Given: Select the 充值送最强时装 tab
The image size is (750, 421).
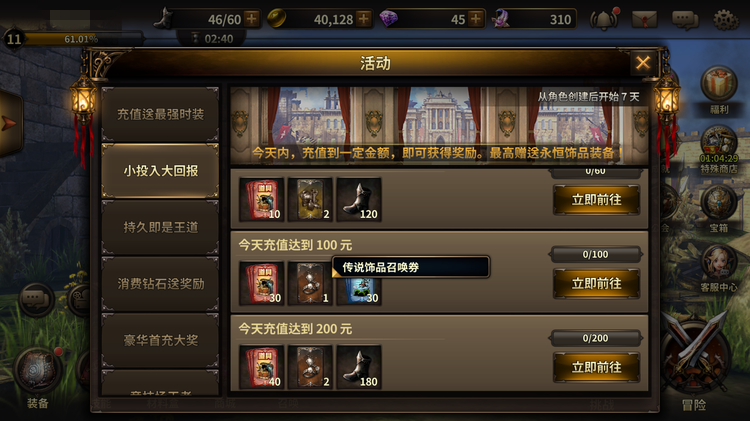Looking at the screenshot, I should click(160, 114).
